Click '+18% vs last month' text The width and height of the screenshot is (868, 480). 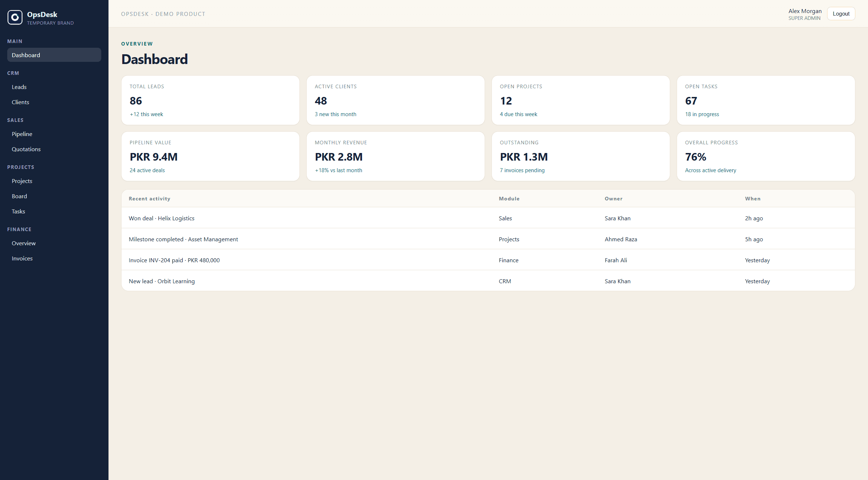click(x=339, y=170)
